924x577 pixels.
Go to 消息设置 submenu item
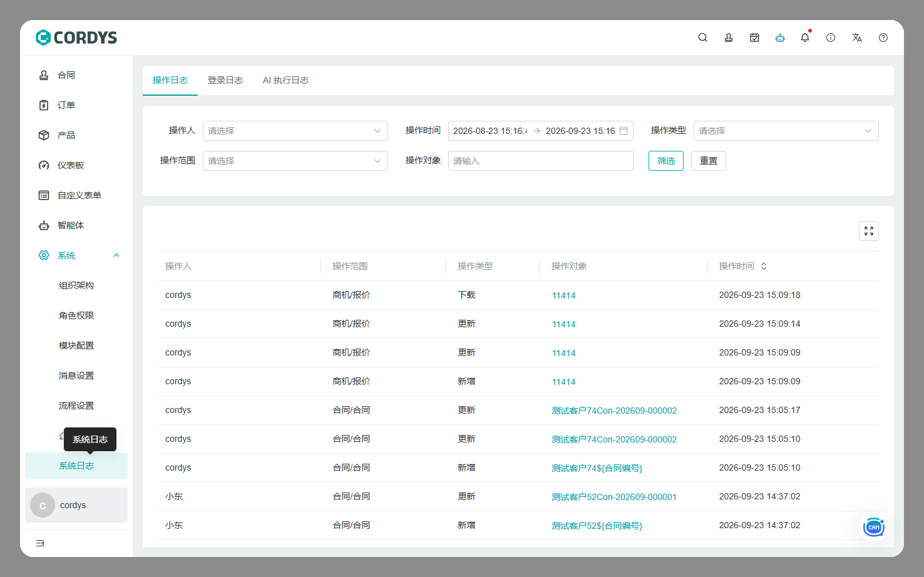pos(76,375)
